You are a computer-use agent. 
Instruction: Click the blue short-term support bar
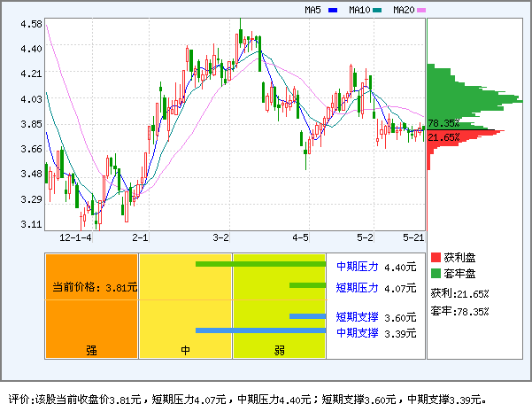point(308,316)
